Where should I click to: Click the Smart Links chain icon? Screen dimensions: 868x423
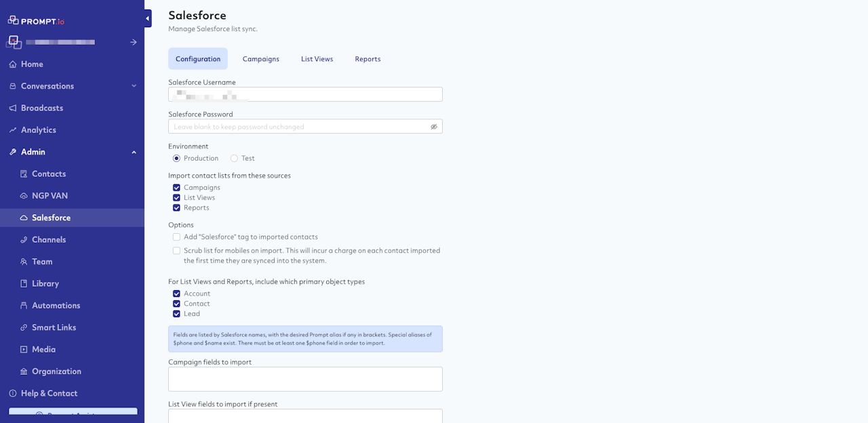(x=24, y=327)
